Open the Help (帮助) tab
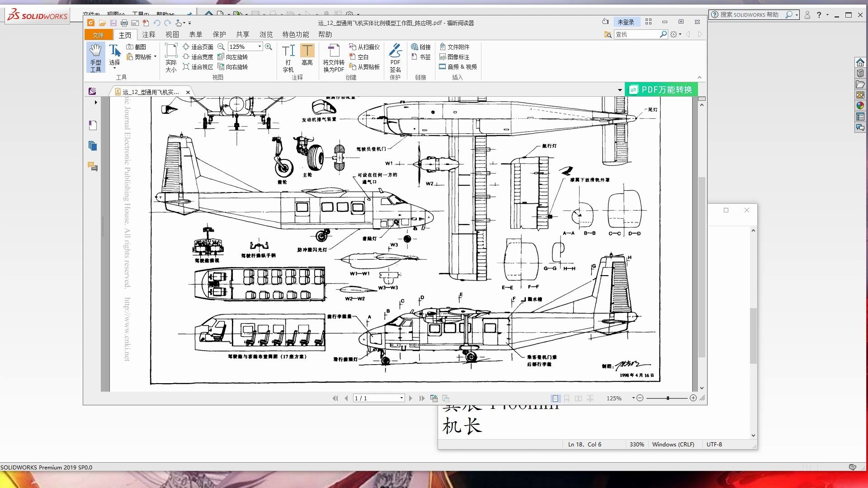This screenshot has height=488, width=868. pos(325,34)
